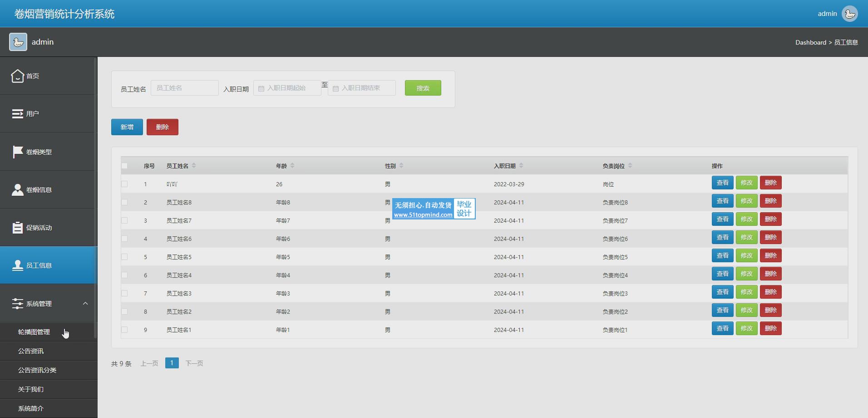Click calendar icon in 入职日期结束 field
This screenshot has height=418, width=868.
pos(335,89)
